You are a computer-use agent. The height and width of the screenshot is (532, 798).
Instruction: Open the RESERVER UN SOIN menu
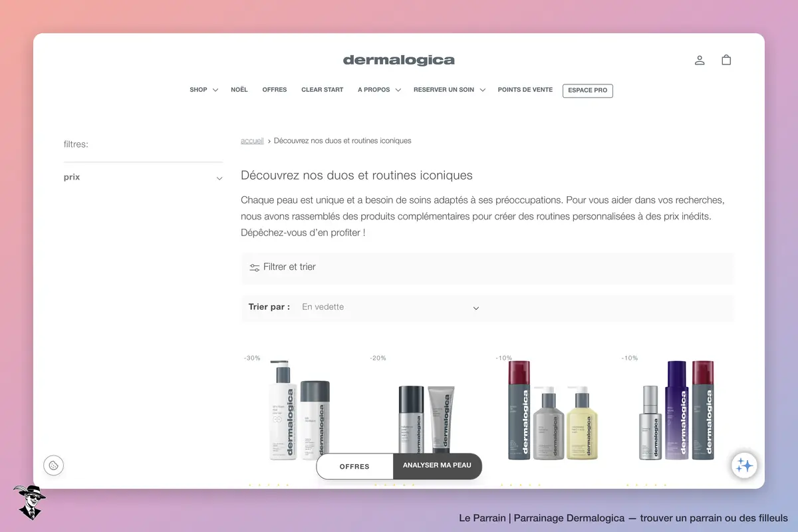tap(444, 90)
